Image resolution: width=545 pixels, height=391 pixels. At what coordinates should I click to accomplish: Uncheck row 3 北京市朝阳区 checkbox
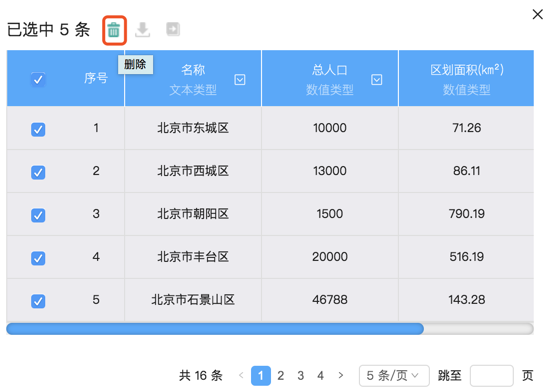38,215
